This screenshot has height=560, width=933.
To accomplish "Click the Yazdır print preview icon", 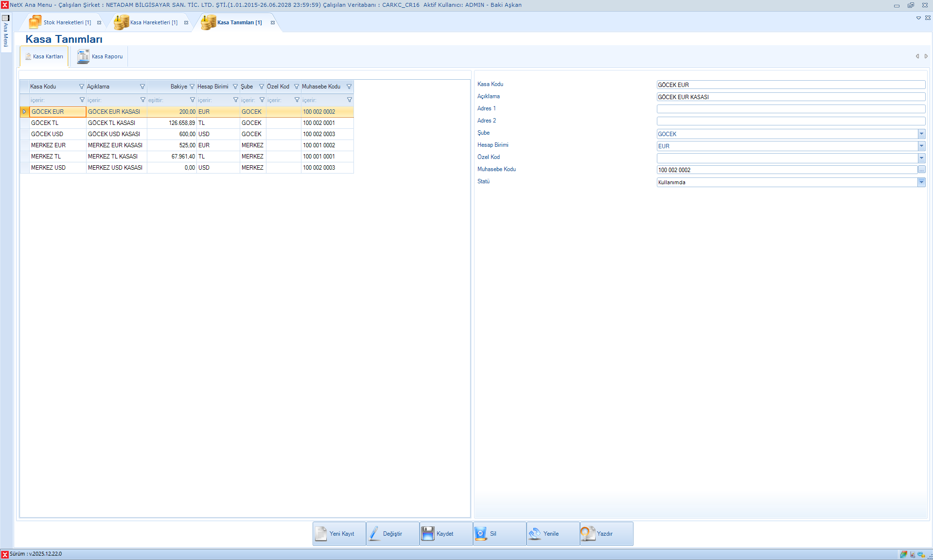I will [588, 533].
